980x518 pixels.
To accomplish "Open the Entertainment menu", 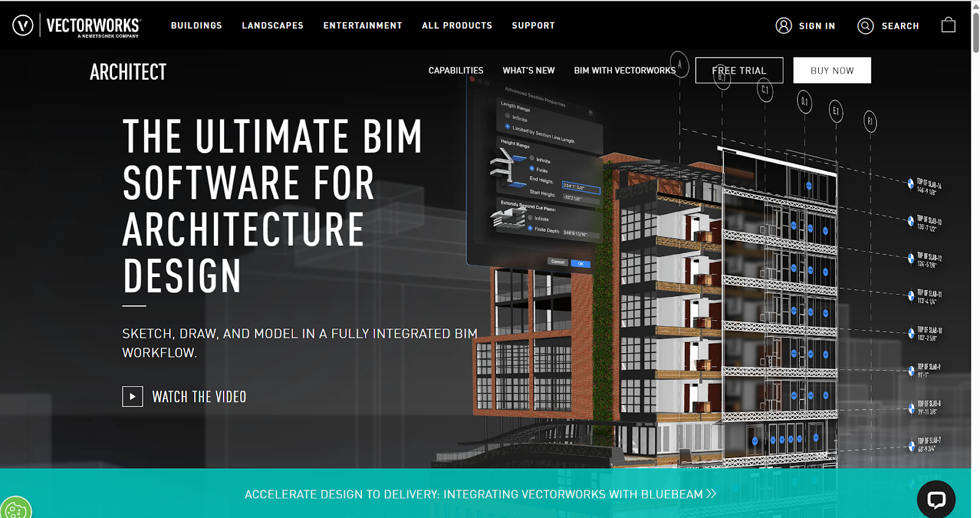I will coord(363,26).
